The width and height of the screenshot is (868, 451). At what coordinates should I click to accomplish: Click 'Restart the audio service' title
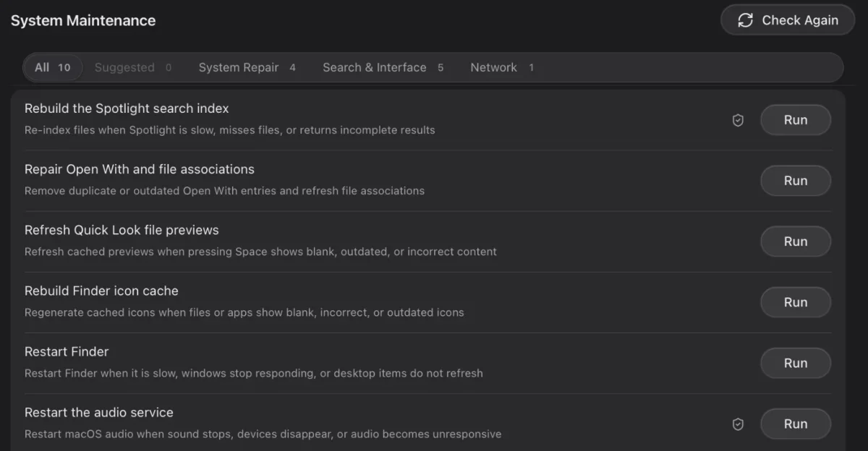[x=99, y=412]
